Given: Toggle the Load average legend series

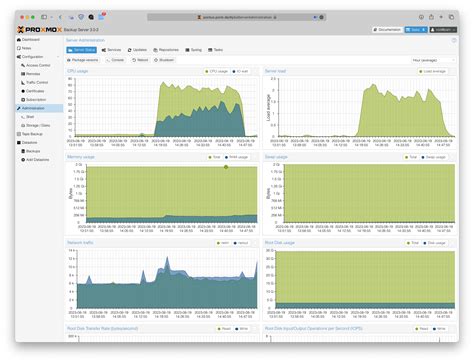Looking at the screenshot, I should (x=432, y=71).
